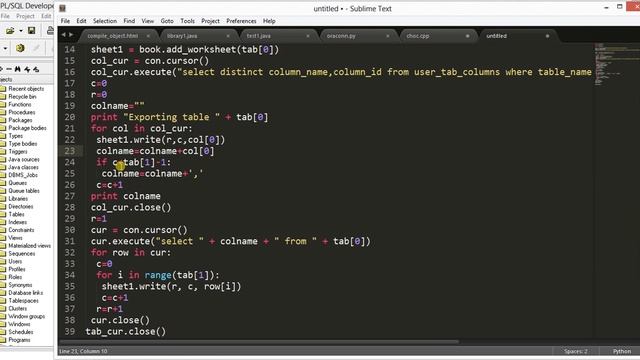Close the oraconn.py tab
The image size is (640, 360).
point(387,36)
